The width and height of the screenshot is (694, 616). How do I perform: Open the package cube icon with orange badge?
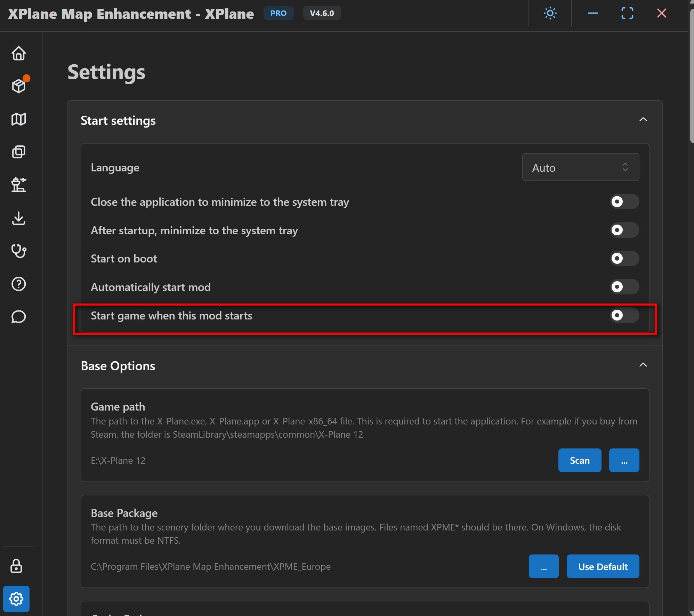[19, 86]
